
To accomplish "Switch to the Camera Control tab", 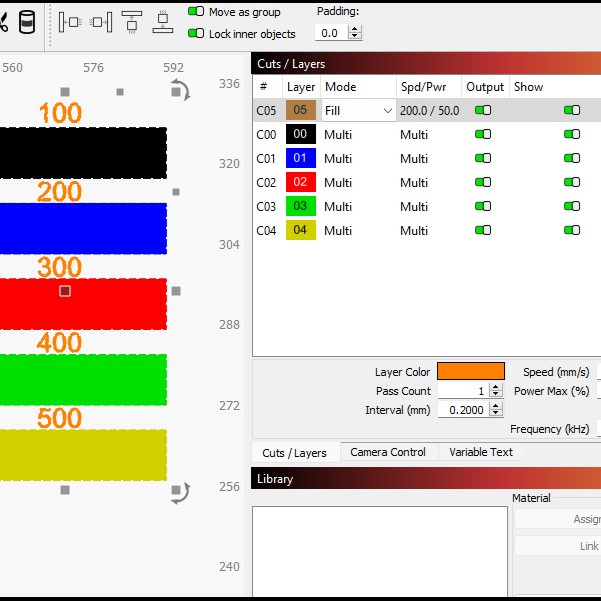I will 388,452.
